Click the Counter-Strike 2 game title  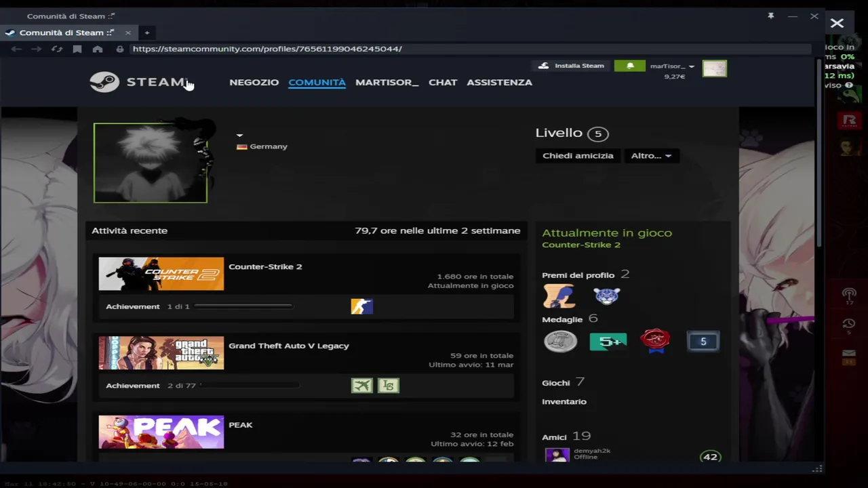tap(265, 266)
